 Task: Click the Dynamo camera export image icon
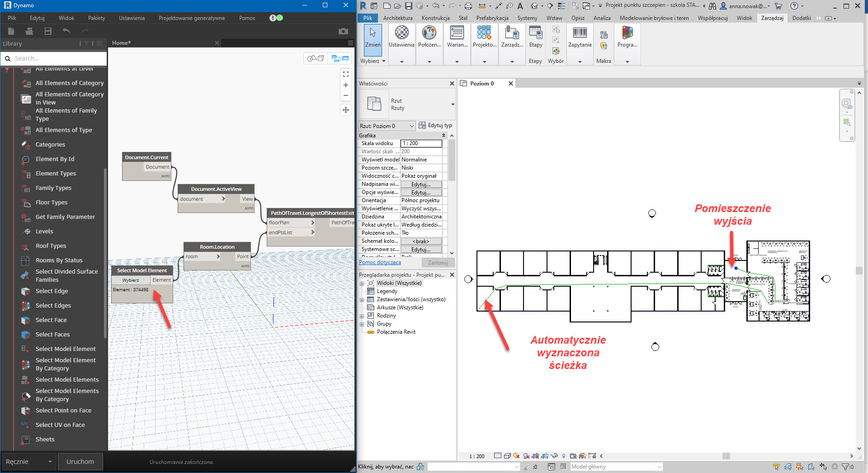pos(343,31)
